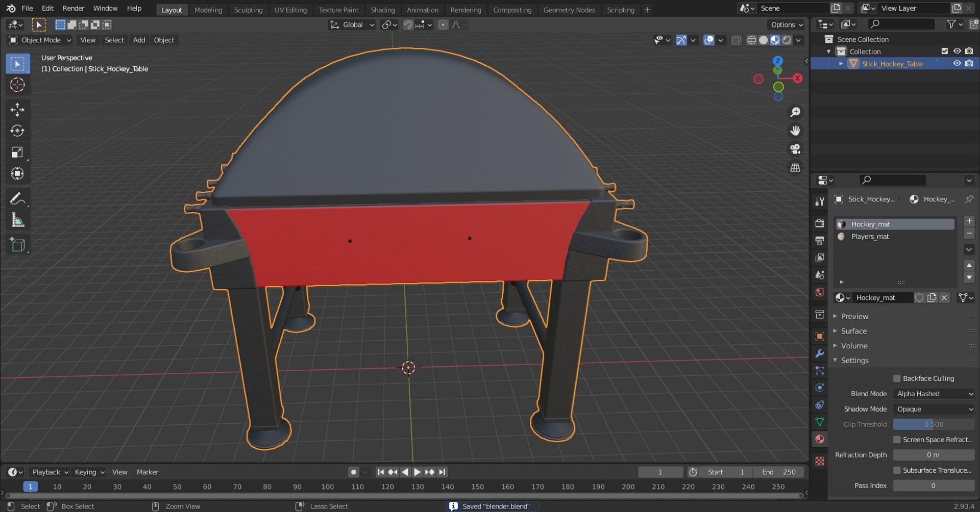Viewport: 980px width, 512px height.
Task: Activate the Scale tool
Action: (17, 152)
